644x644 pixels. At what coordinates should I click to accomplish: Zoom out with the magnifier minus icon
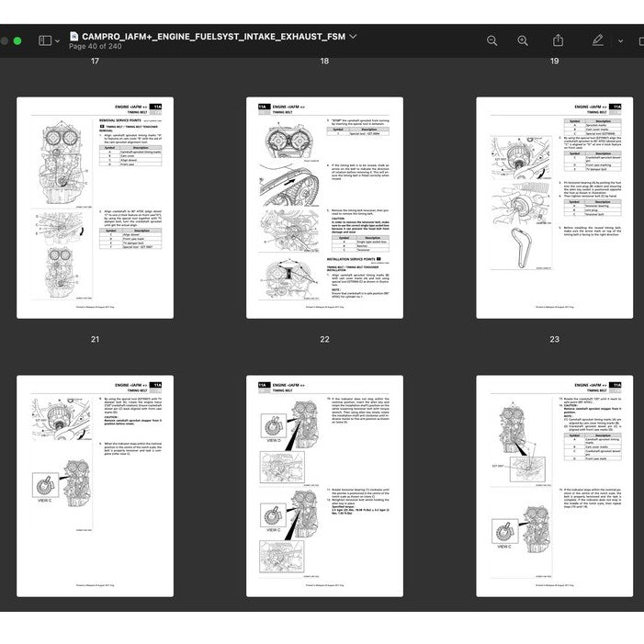(x=492, y=40)
